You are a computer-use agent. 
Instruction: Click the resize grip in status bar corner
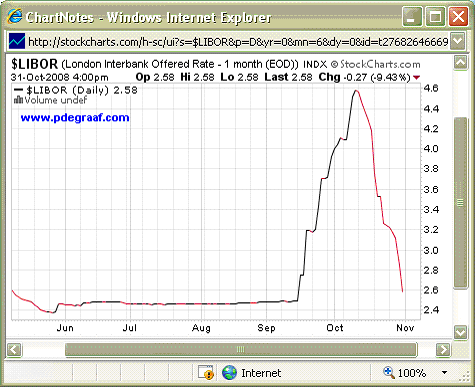coord(464,377)
